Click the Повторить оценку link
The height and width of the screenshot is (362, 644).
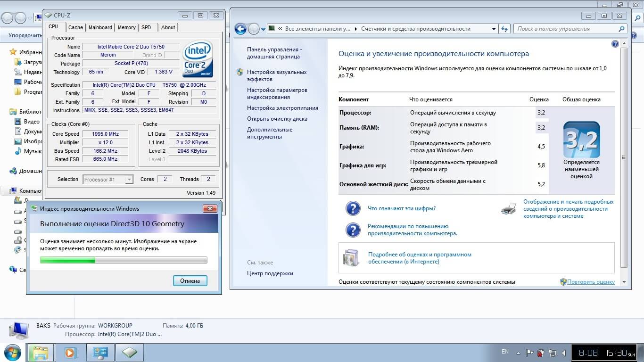pyautogui.click(x=590, y=282)
